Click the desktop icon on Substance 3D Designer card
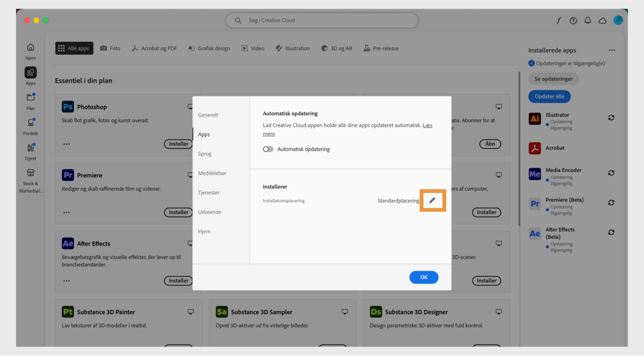This screenshot has width=644, height=356. [499, 312]
